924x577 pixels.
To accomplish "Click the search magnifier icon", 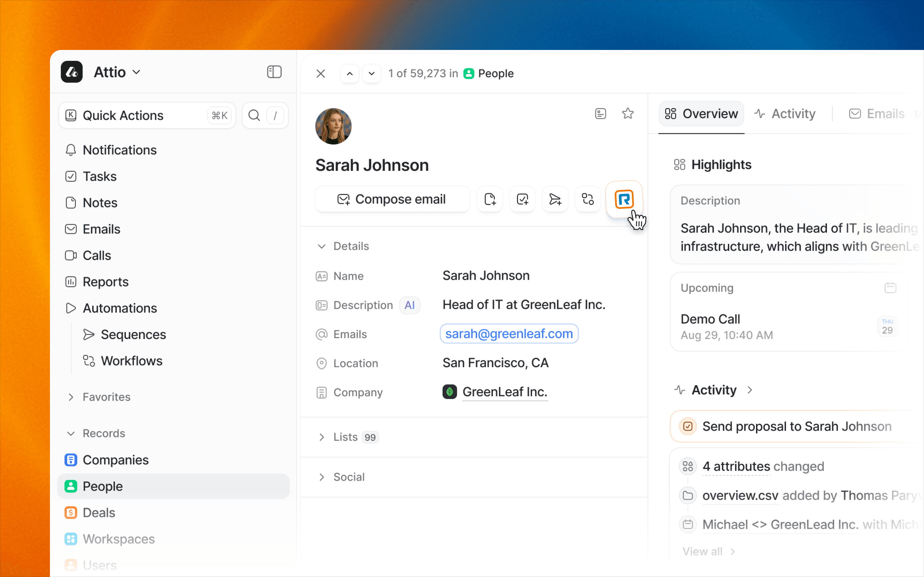I will (254, 115).
